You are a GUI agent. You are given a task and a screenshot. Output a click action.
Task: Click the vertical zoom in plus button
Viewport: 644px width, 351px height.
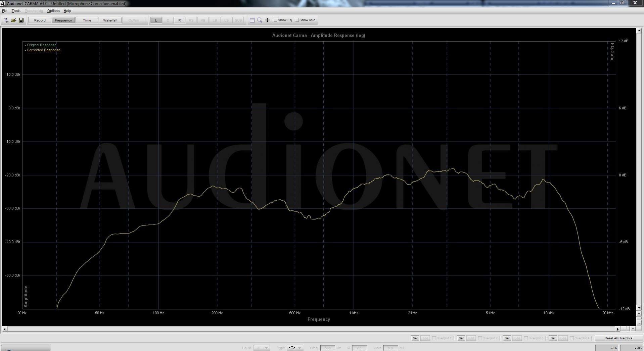[639, 314]
